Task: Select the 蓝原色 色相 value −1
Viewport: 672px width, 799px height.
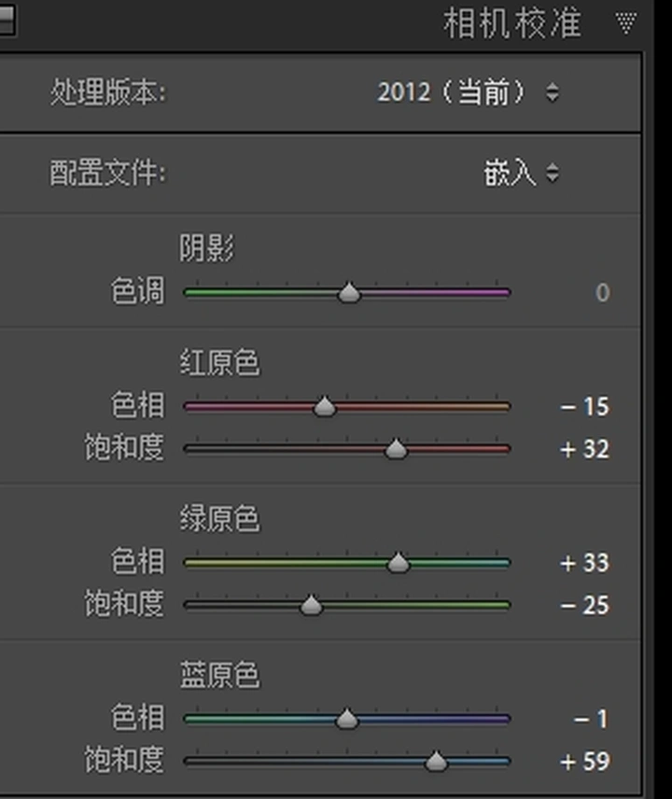Action: click(x=591, y=719)
